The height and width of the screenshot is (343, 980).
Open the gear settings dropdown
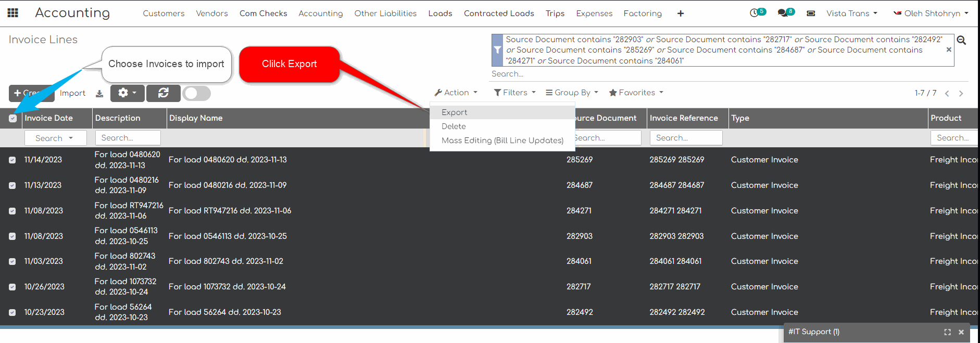pyautogui.click(x=127, y=93)
